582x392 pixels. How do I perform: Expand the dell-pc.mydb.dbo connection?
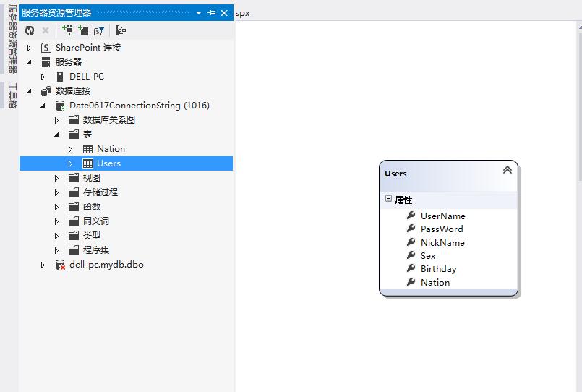click(x=43, y=265)
